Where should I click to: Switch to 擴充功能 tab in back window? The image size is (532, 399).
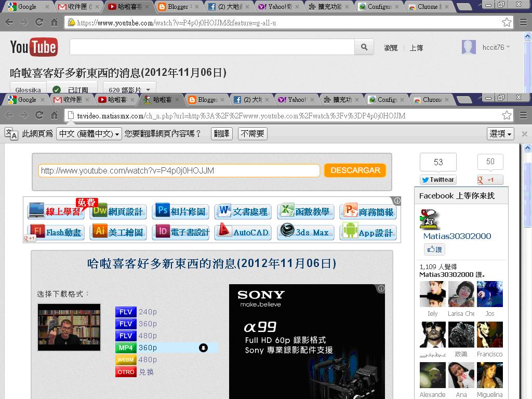[329, 6]
